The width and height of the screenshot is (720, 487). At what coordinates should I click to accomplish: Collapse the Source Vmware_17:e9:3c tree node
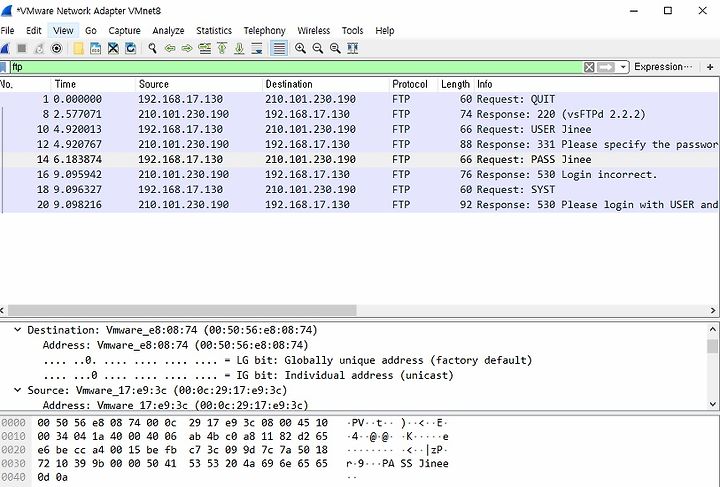(x=17, y=390)
